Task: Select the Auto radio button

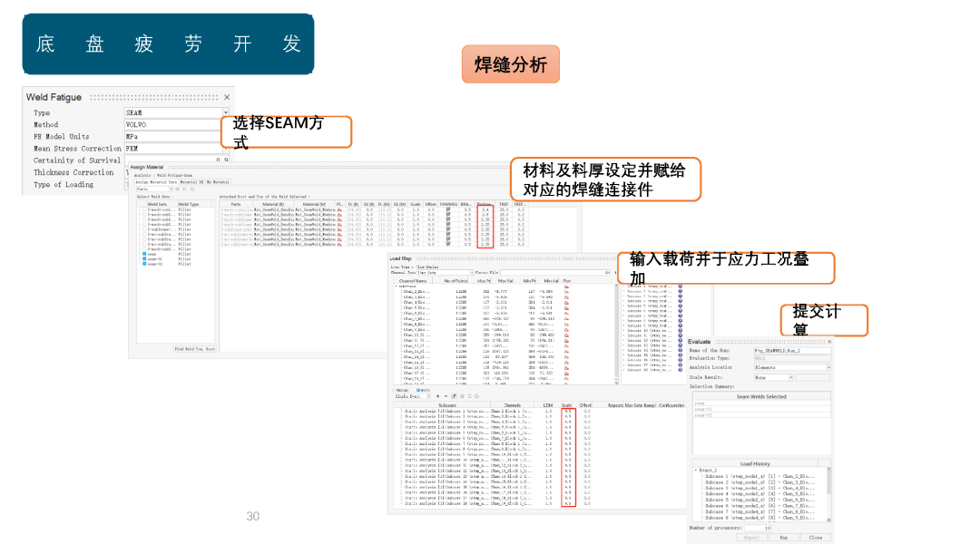Action: coord(418,391)
